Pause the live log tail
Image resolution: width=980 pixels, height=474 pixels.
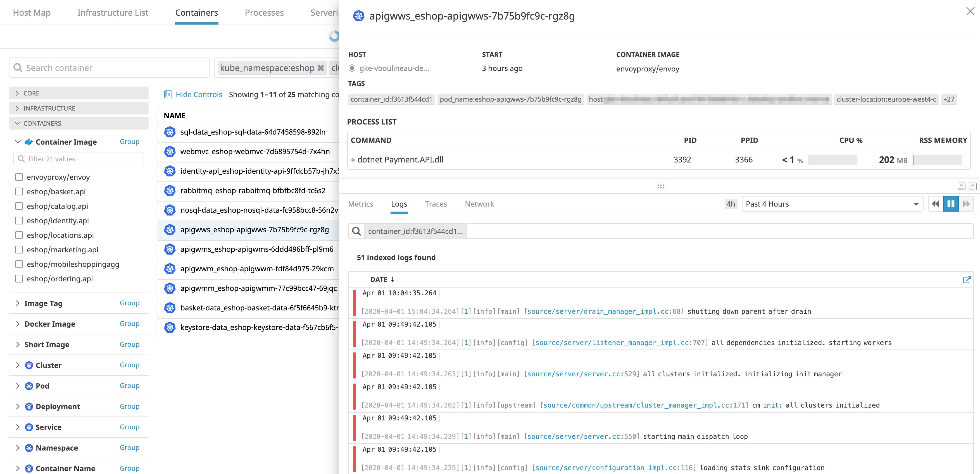pos(951,204)
